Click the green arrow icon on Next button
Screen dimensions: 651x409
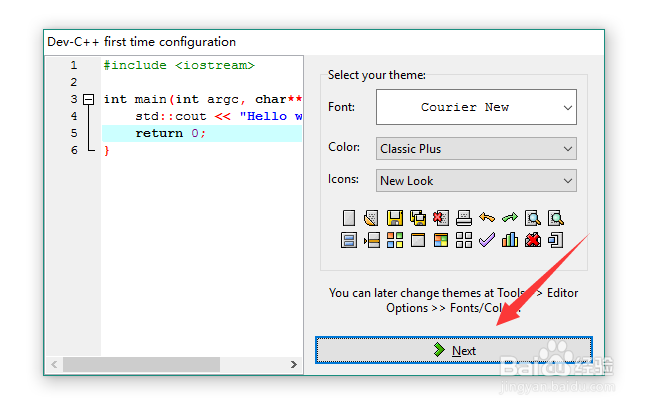pos(439,350)
